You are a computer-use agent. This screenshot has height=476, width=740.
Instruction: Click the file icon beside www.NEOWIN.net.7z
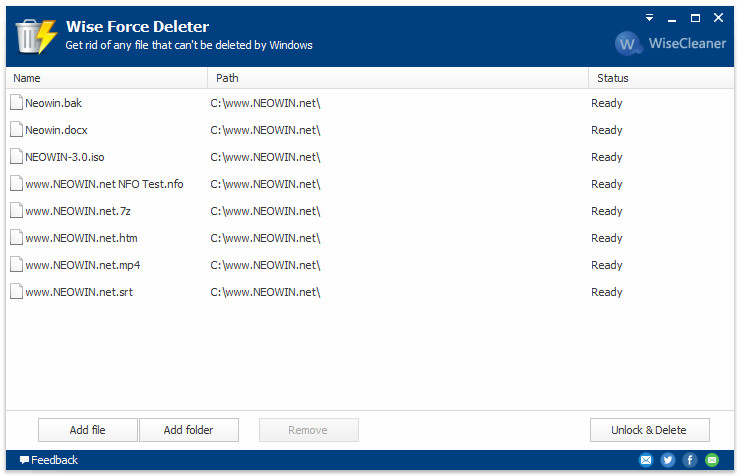(17, 210)
